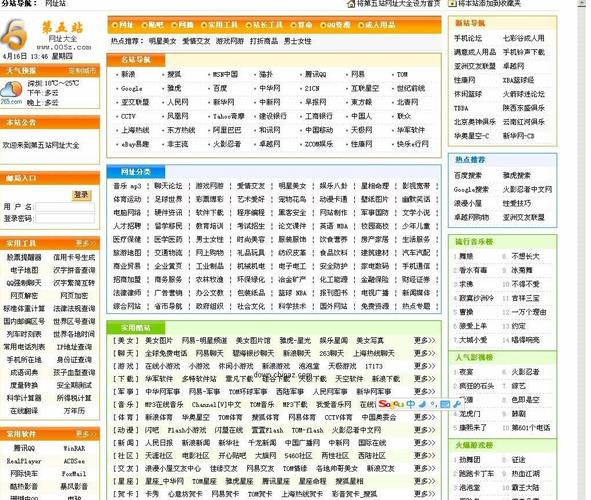Open the 工商银行 link

(319, 116)
